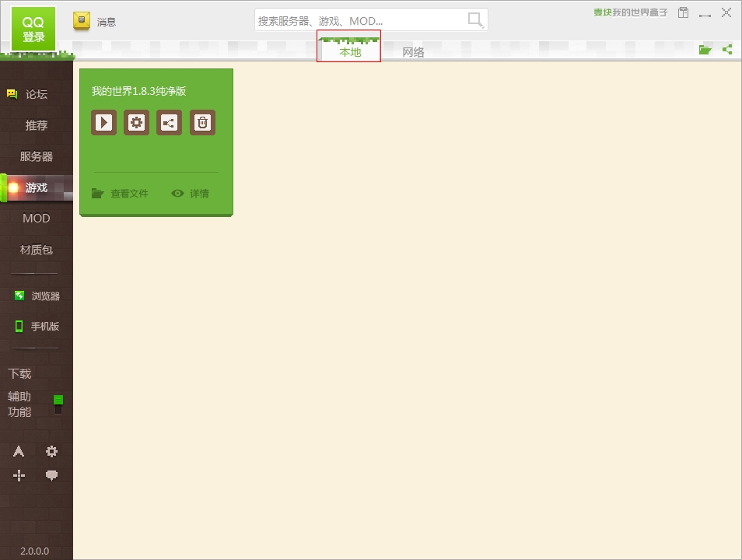Click the share icon on the game card
This screenshot has width=742, height=560.
[x=169, y=122]
